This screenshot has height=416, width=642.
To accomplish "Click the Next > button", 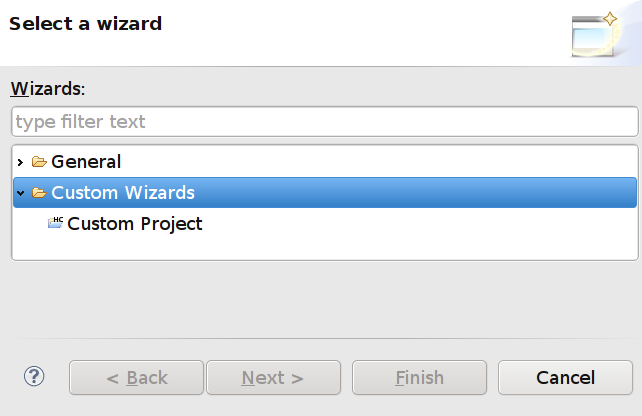I will (272, 378).
